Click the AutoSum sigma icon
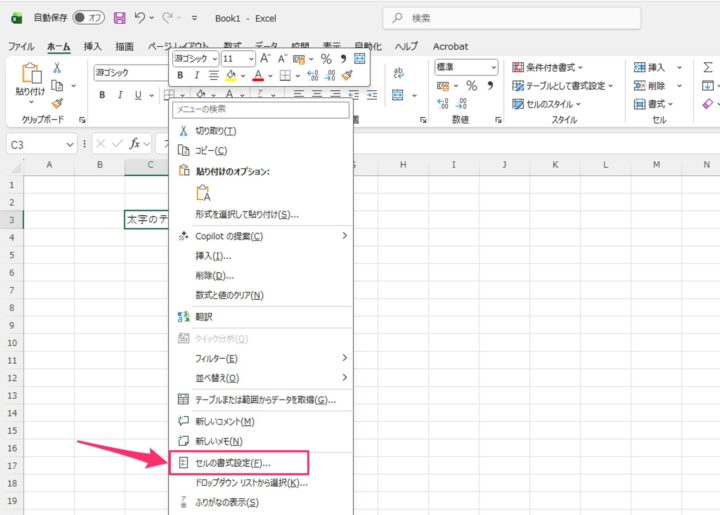 [708, 67]
